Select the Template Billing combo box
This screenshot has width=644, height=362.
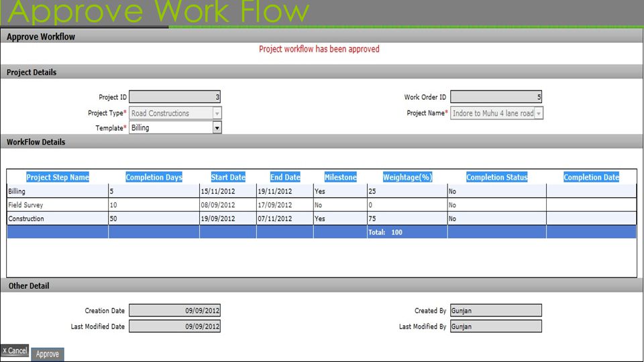coord(175,127)
